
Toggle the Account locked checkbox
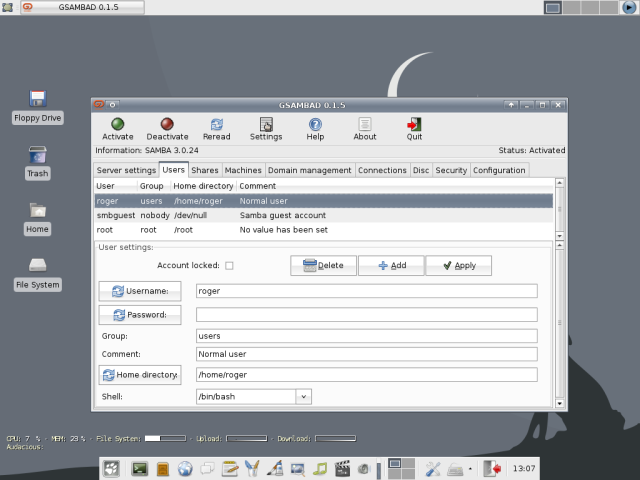(x=229, y=266)
